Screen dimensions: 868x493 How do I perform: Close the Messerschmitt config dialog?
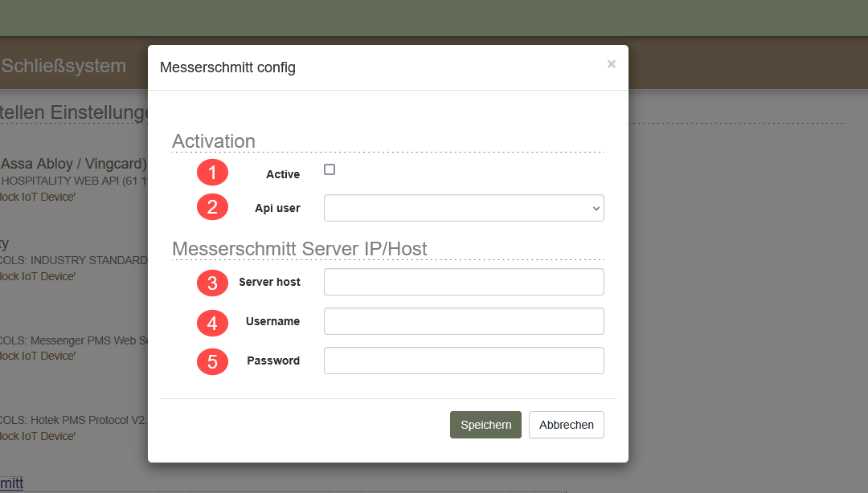pyautogui.click(x=611, y=64)
